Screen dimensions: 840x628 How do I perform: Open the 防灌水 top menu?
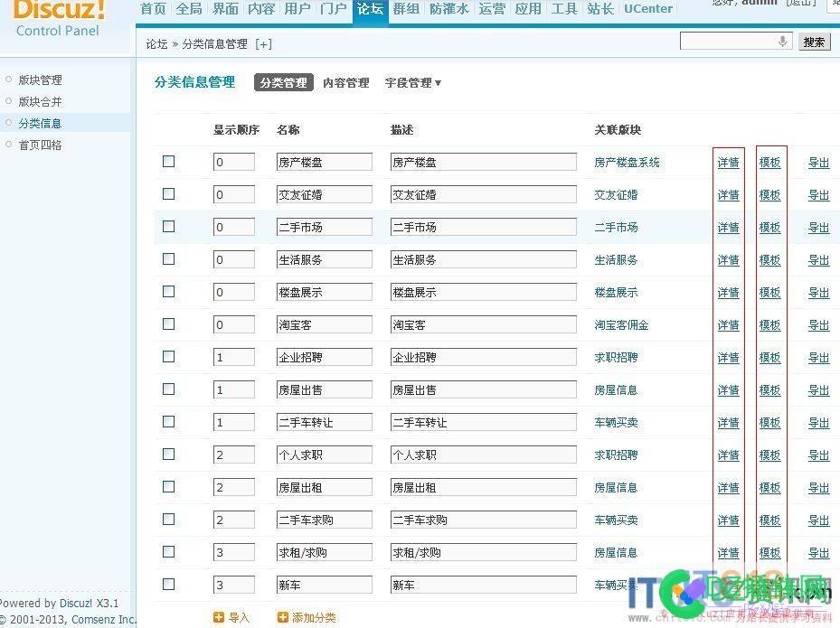pos(448,8)
